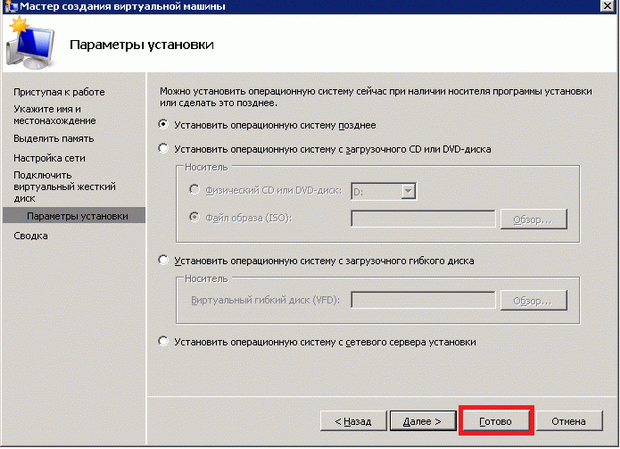Select 'Установить операционную систему позднее' radio button
This screenshot has width=620, height=449.
165,125
